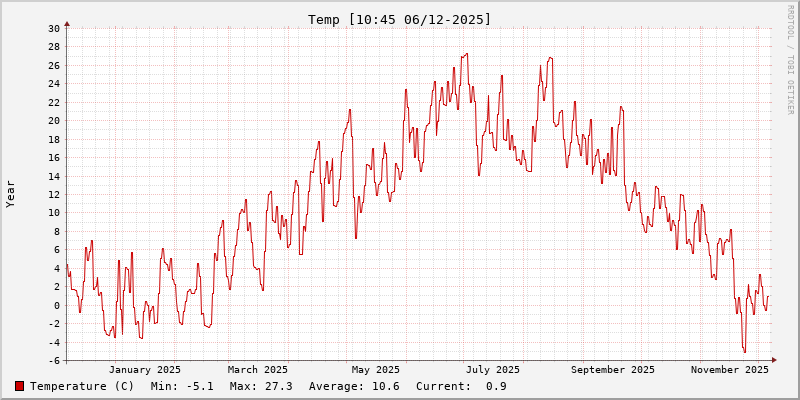This screenshot has width=800, height=400.
Task: Click the 'RRDTOOL / TOBI OETIKER' watermark
Action: (x=790, y=58)
